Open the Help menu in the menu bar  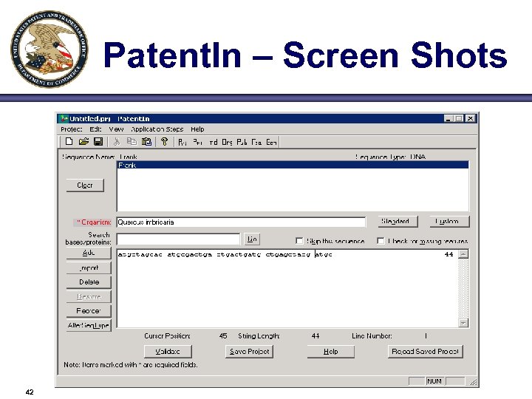(x=197, y=129)
